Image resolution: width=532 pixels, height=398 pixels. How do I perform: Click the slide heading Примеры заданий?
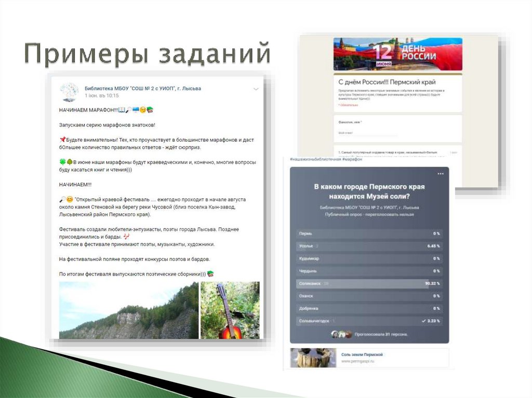tap(147, 53)
